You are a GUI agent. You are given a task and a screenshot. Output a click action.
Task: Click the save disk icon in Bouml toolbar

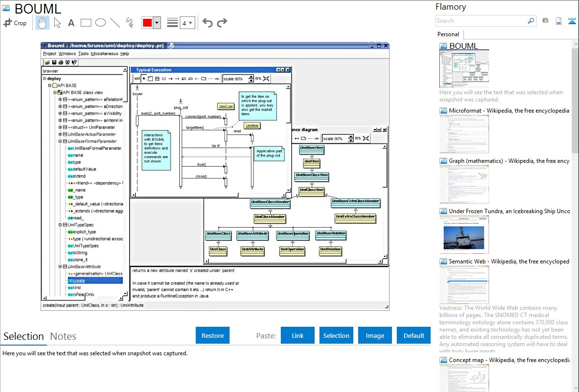(x=54, y=62)
